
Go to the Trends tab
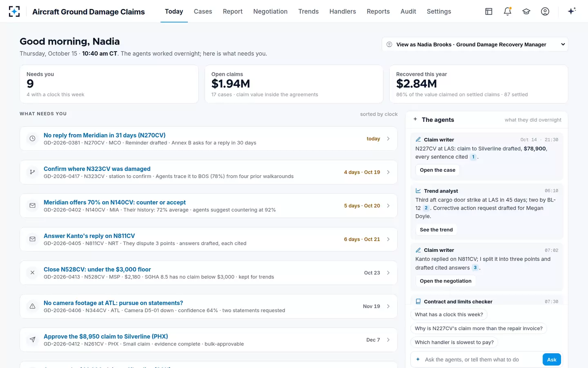[x=308, y=11]
